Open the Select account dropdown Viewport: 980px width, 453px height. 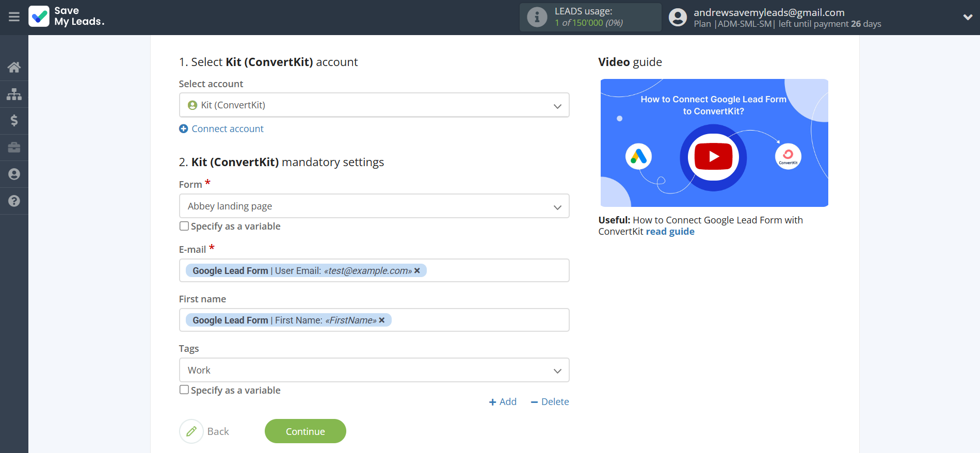374,105
